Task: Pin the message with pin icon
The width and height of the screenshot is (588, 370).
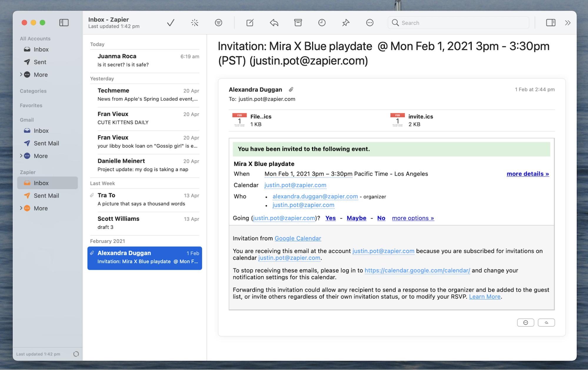Action: point(346,23)
